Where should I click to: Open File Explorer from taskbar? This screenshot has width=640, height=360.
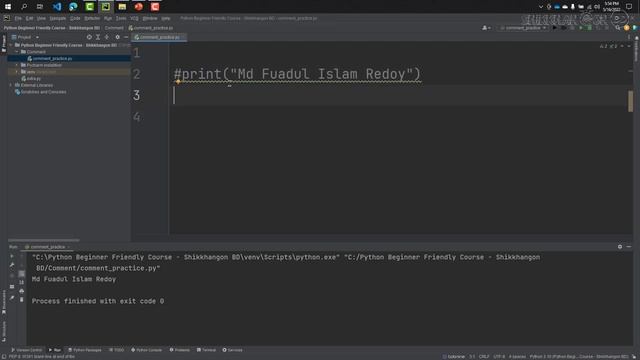(x=122, y=7)
